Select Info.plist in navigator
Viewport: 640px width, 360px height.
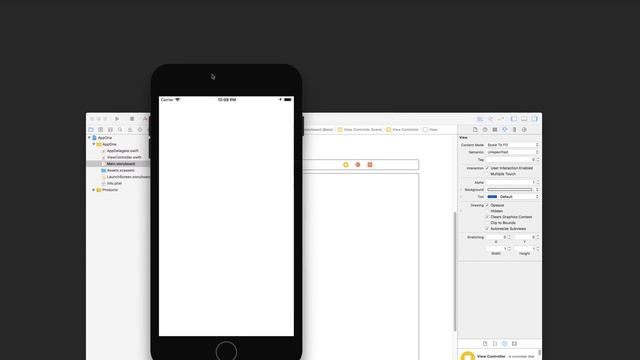coord(114,184)
